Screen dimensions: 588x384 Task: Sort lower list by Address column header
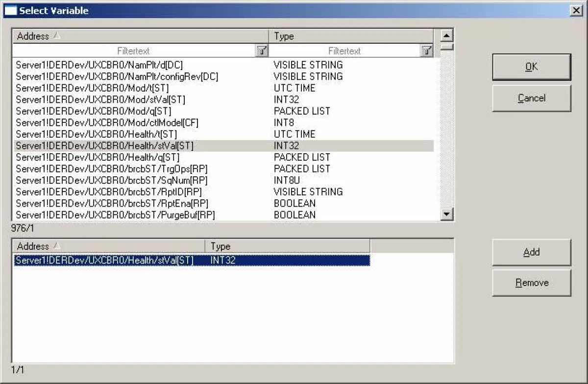[x=108, y=246]
